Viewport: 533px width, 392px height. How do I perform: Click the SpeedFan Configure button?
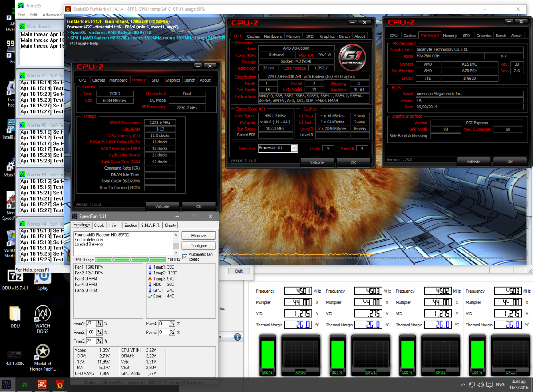(x=199, y=245)
